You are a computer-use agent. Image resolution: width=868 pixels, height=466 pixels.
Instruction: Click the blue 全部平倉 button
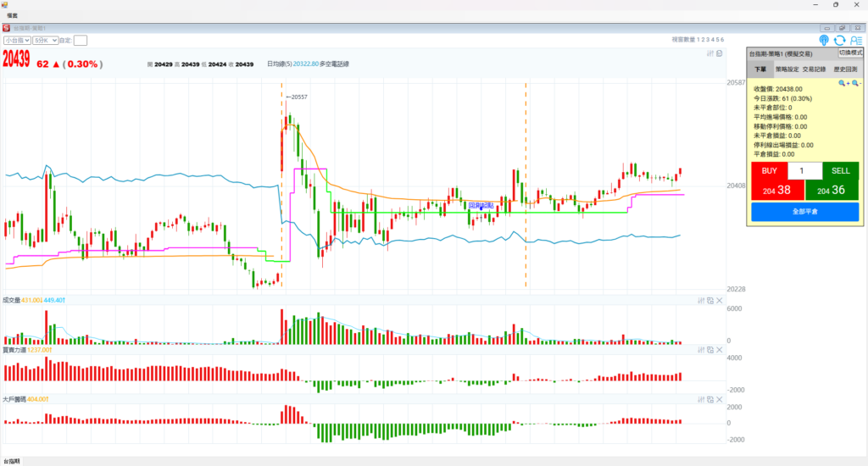(x=804, y=211)
